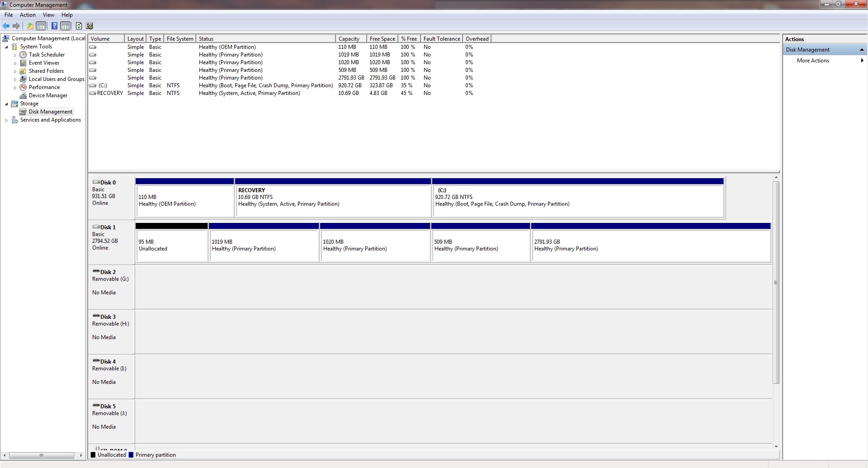Click the Refresh toolbar icon
The image size is (868, 468).
tap(79, 26)
